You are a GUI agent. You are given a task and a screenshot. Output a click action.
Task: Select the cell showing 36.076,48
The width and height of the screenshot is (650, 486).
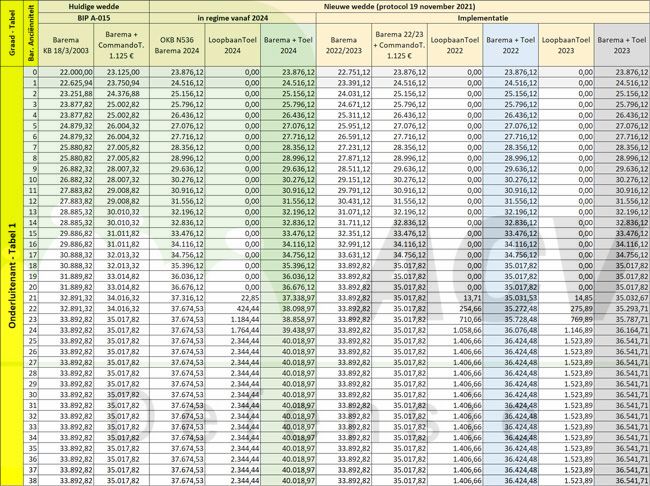510,330
